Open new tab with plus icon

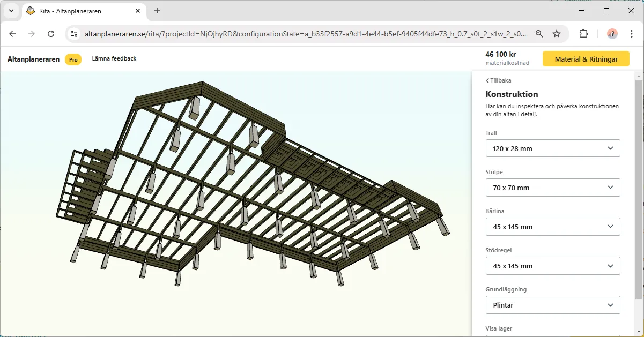tap(157, 11)
